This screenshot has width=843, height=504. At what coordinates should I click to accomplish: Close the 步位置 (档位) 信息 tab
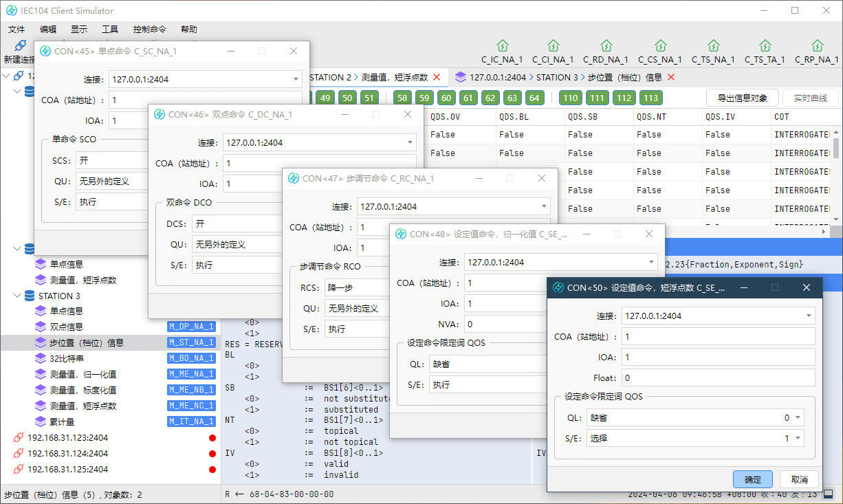671,78
